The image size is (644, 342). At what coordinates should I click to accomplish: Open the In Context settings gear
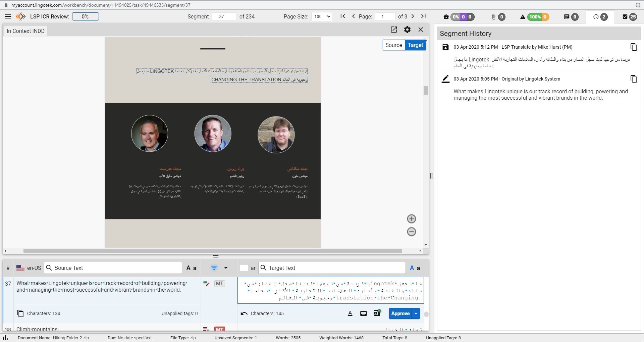pos(407,30)
